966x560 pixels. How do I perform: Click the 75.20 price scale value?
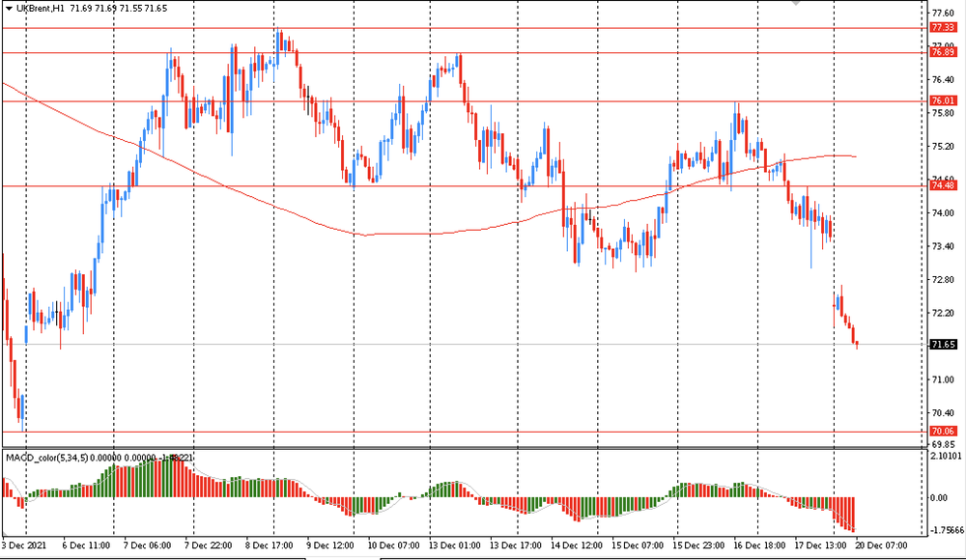coord(943,146)
